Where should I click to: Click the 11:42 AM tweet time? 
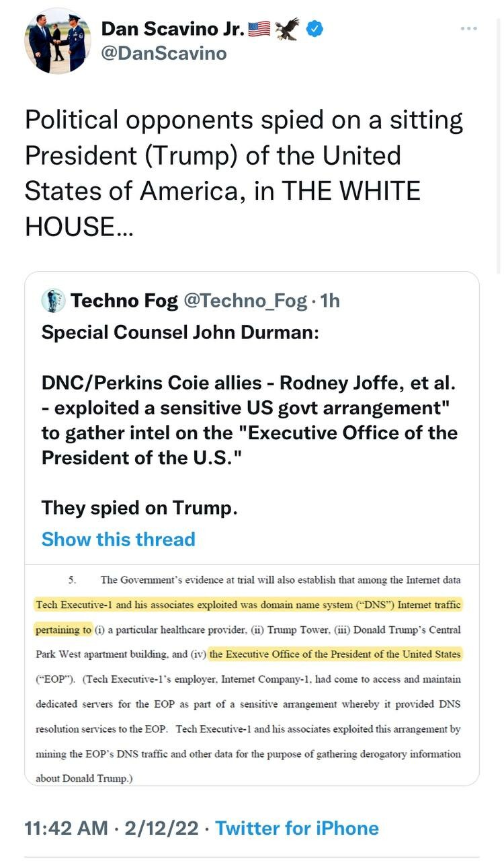click(x=67, y=828)
